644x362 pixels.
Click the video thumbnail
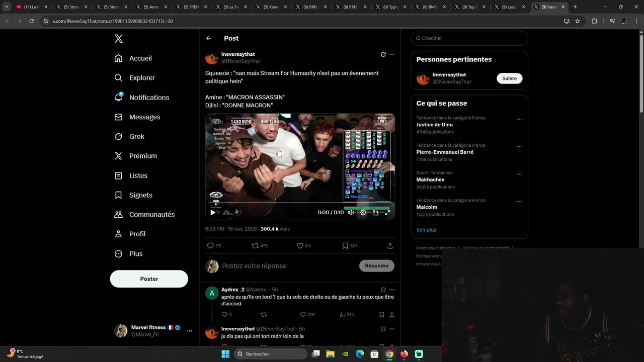[300, 166]
